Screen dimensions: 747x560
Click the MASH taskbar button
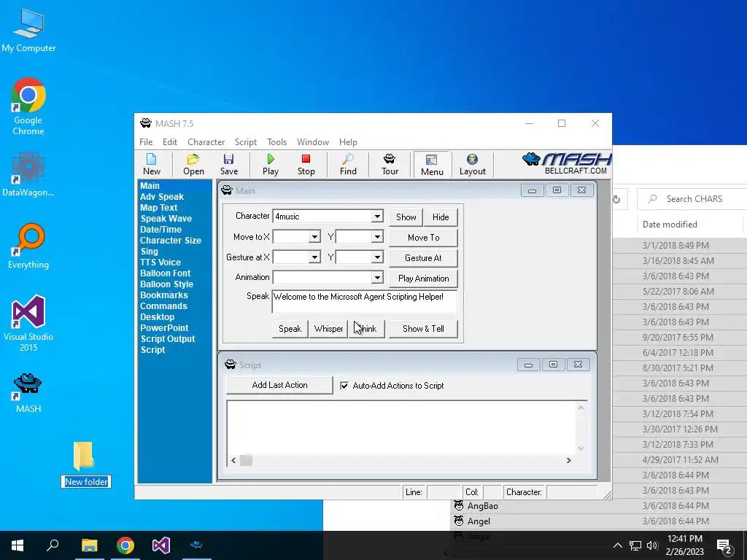click(197, 545)
